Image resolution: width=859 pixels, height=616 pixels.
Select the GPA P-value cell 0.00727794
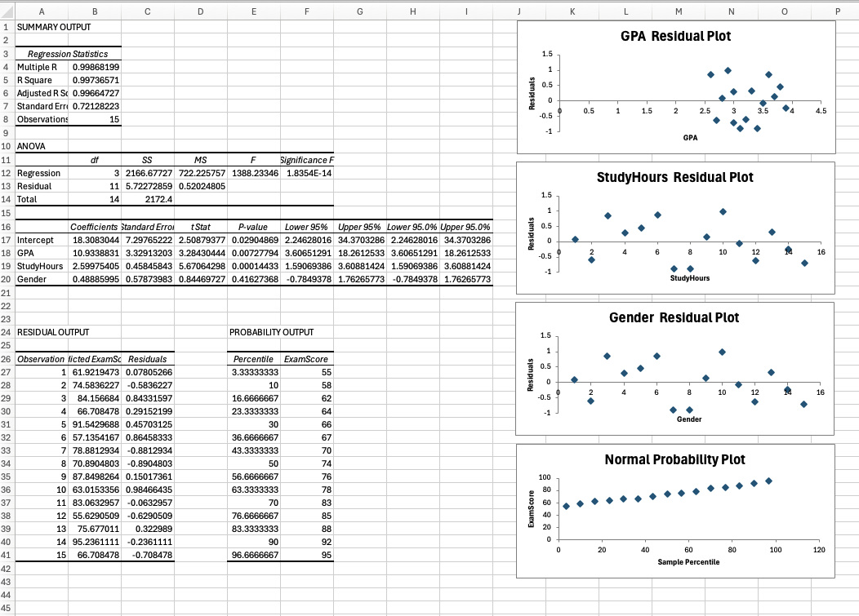click(254, 254)
